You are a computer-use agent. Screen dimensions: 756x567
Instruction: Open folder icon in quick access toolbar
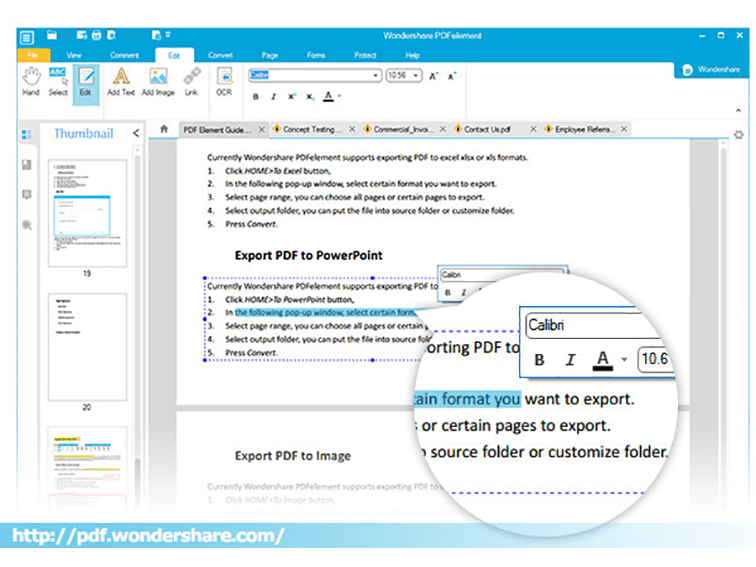tap(52, 35)
